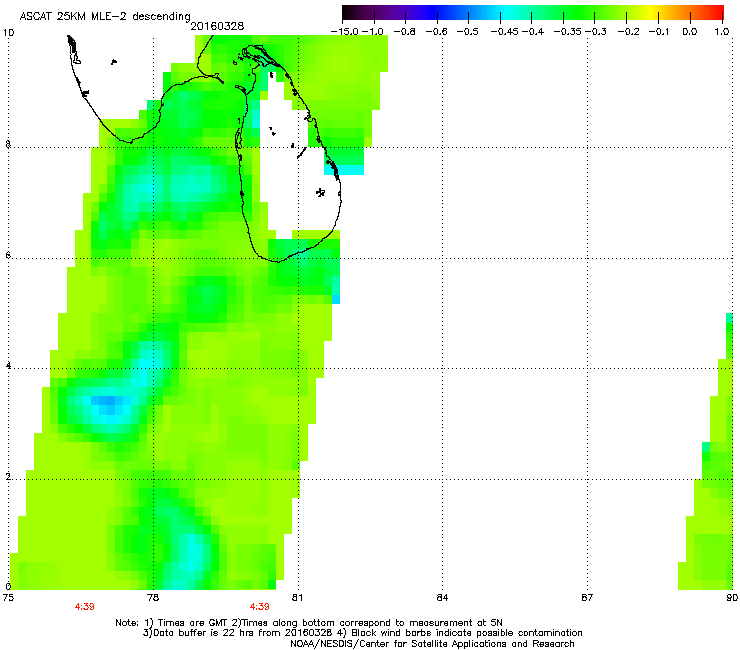Click the longitude label 75

[8, 598]
